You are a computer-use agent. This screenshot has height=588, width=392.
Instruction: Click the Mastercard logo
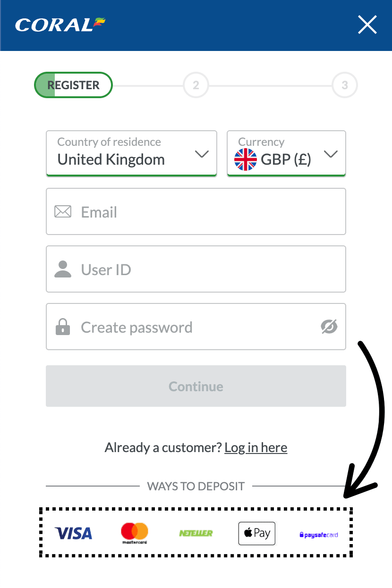point(135,533)
